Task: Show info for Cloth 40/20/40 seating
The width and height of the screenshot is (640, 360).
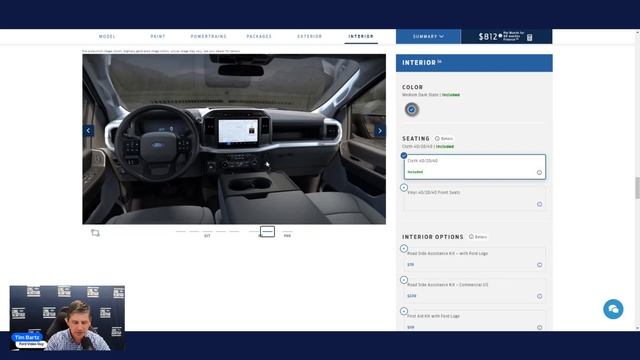Action: click(539, 173)
